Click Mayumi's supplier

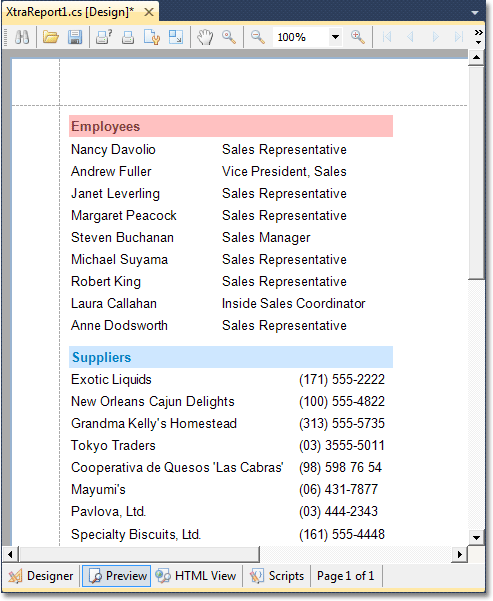click(98, 489)
